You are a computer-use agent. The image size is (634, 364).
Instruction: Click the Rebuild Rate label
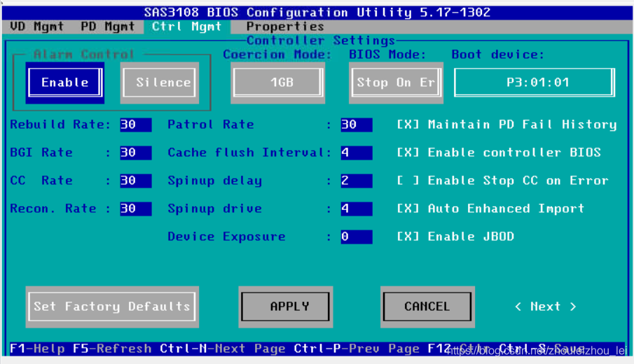(x=60, y=125)
